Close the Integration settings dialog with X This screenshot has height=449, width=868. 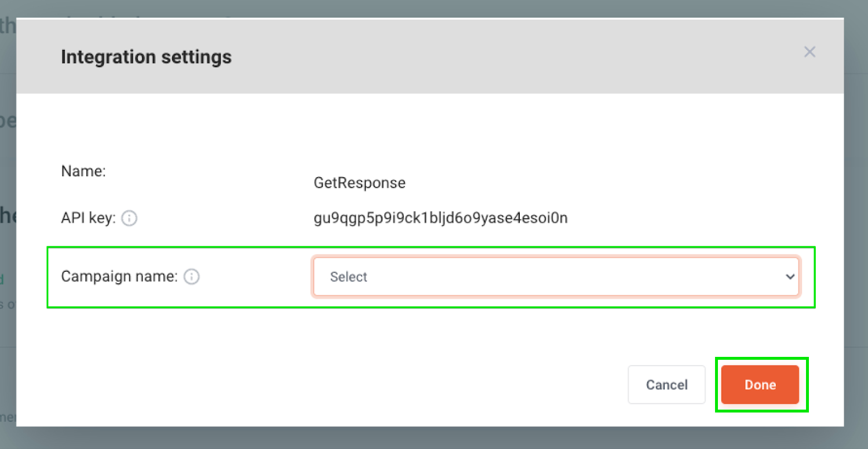coord(809,52)
